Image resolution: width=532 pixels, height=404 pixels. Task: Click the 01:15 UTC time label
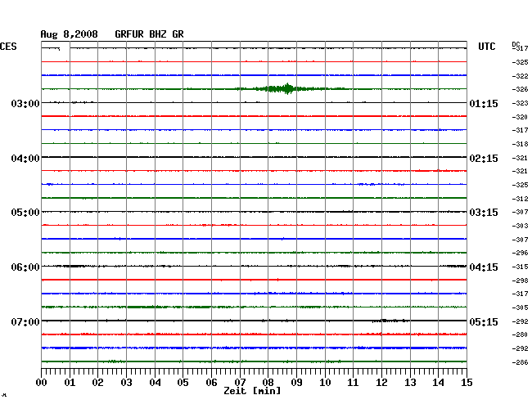point(484,103)
